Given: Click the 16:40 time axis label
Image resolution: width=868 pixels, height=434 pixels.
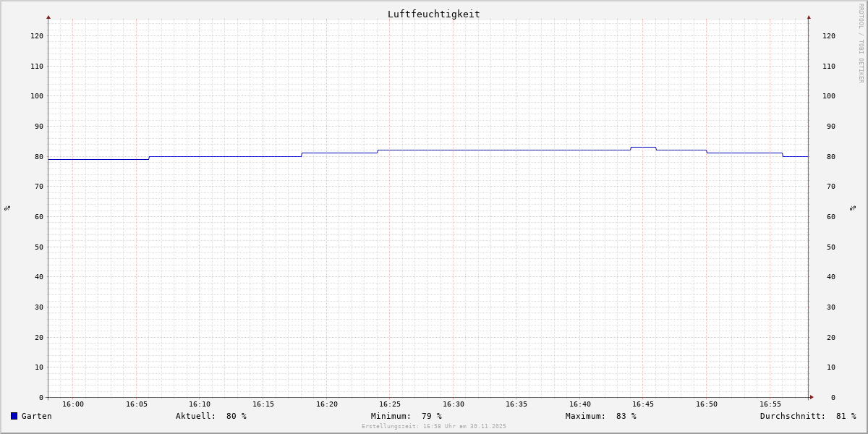Looking at the screenshot, I should click(580, 404).
